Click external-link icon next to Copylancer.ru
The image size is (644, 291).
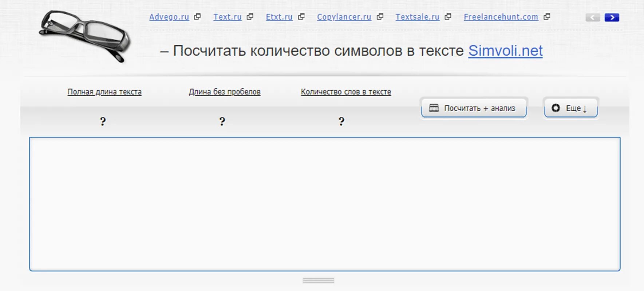click(x=380, y=17)
